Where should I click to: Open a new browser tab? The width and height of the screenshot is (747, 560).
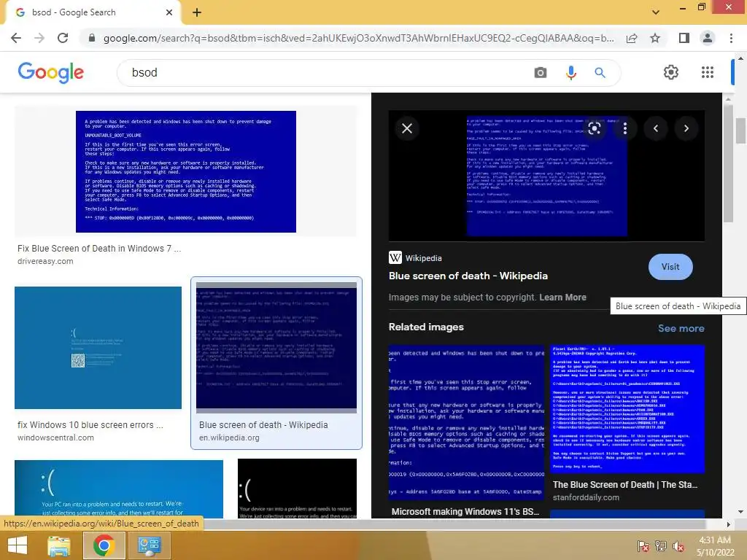point(197,12)
